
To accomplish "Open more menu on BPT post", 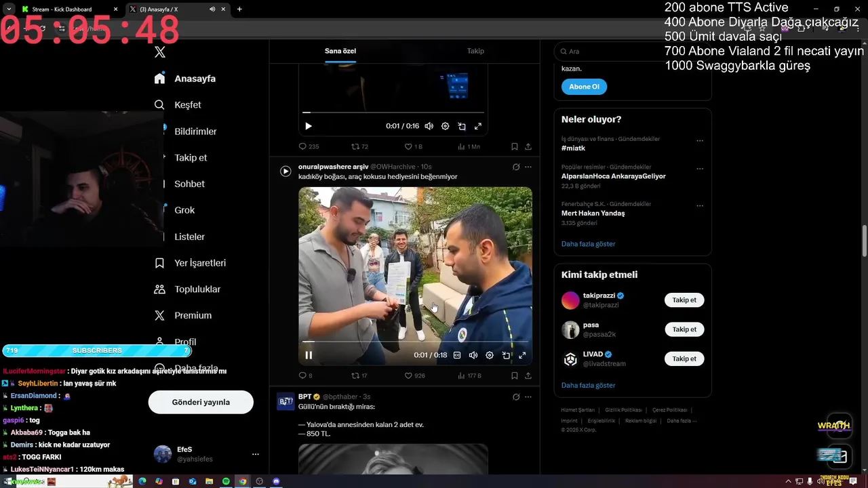I will tap(528, 396).
